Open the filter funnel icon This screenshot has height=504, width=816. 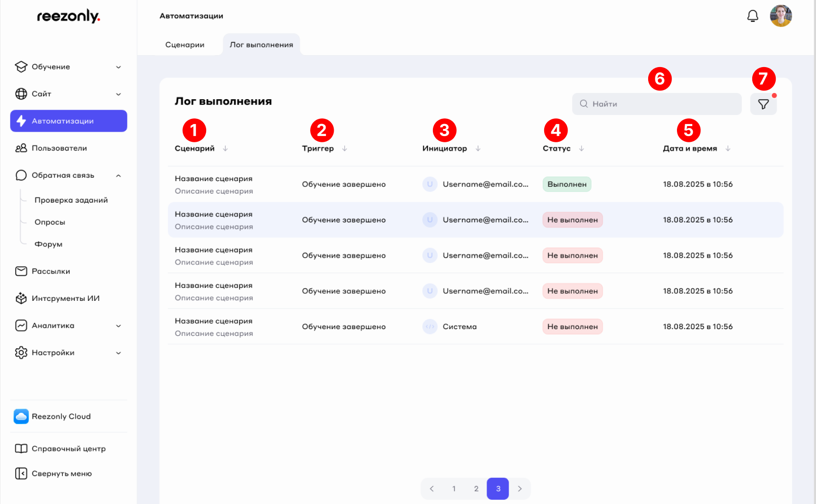[763, 104]
